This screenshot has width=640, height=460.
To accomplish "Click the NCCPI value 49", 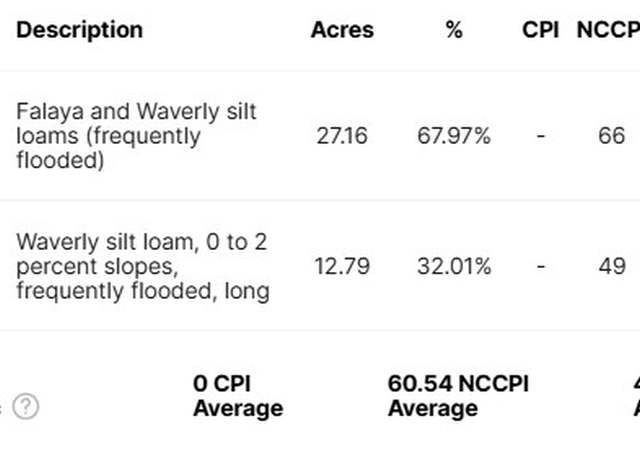I will 612,267.
